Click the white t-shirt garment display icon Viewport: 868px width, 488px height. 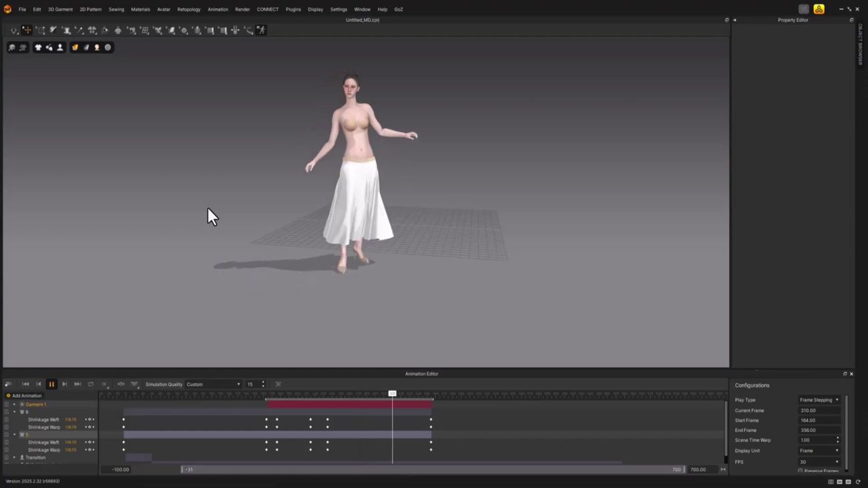tap(38, 47)
